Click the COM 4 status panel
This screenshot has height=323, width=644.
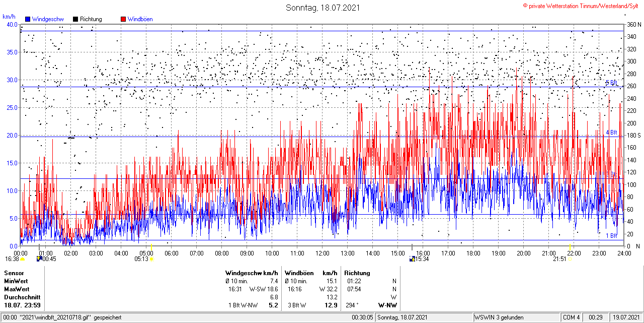pyautogui.click(x=572, y=317)
